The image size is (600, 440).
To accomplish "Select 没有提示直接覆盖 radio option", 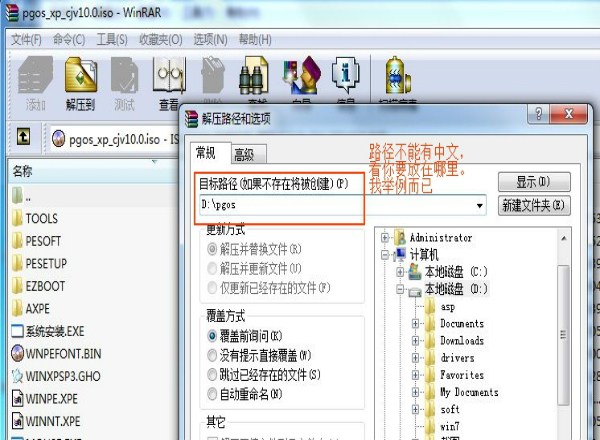I will (x=211, y=354).
